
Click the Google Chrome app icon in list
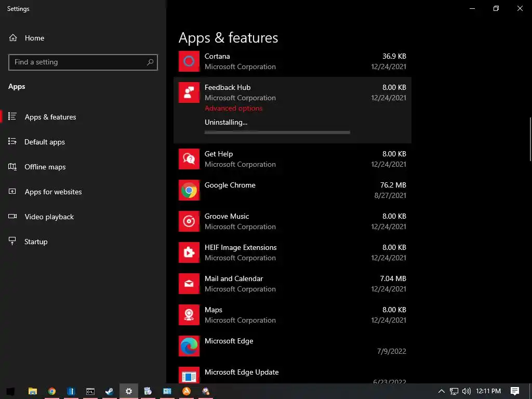click(189, 190)
